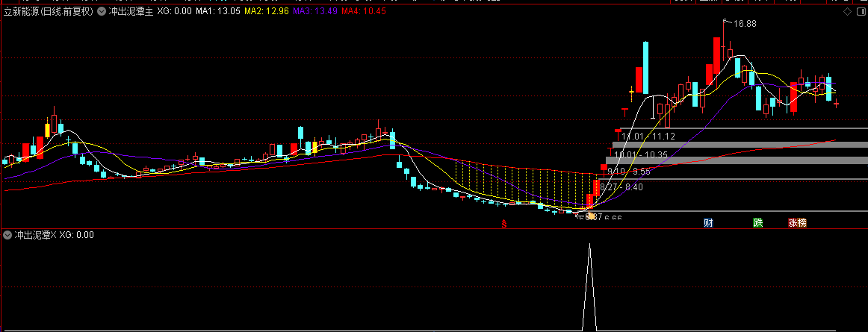
Task: Click the 冲出泥潭X sub-chart indicator name
Action: (x=35, y=235)
